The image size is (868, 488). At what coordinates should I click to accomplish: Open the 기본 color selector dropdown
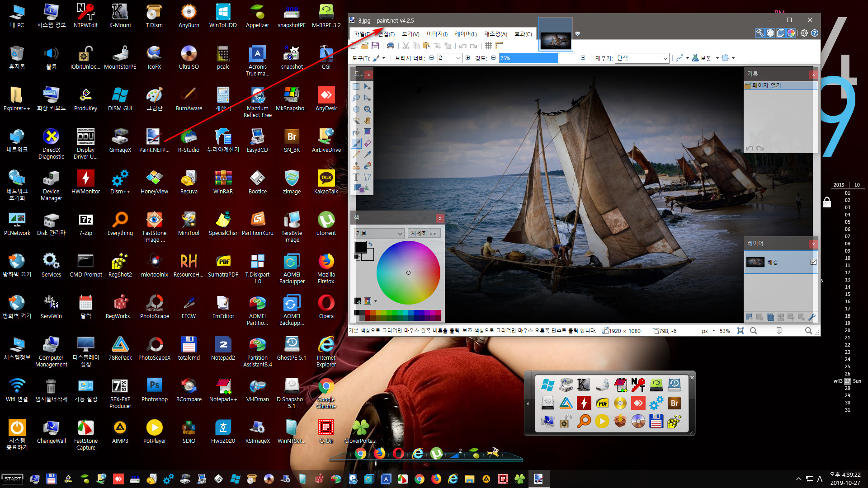pyautogui.click(x=379, y=234)
